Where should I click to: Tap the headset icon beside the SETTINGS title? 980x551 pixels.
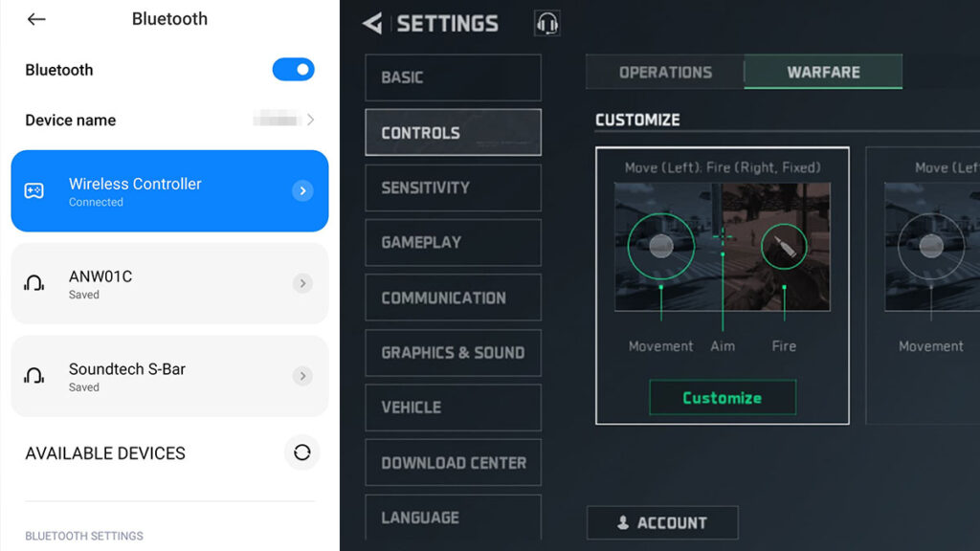click(546, 23)
